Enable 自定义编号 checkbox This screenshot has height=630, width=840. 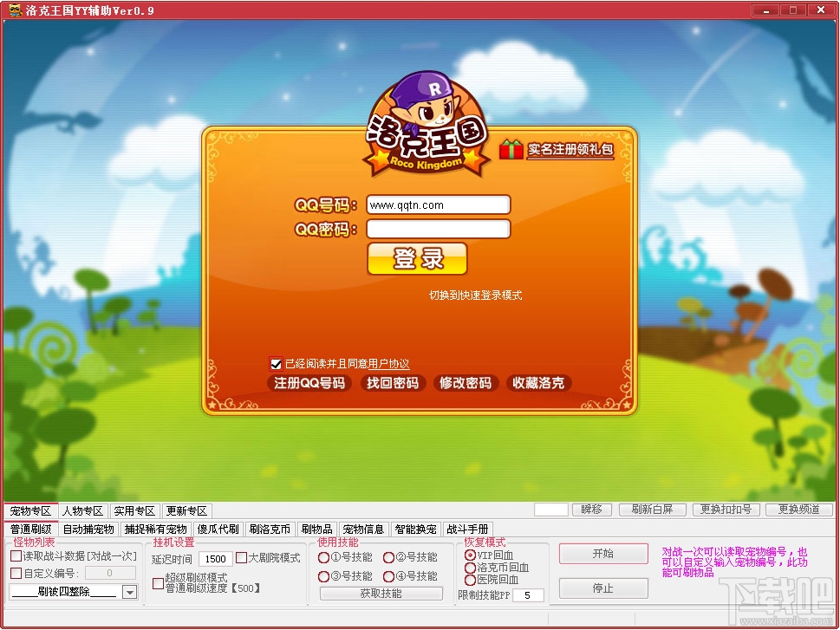16,573
